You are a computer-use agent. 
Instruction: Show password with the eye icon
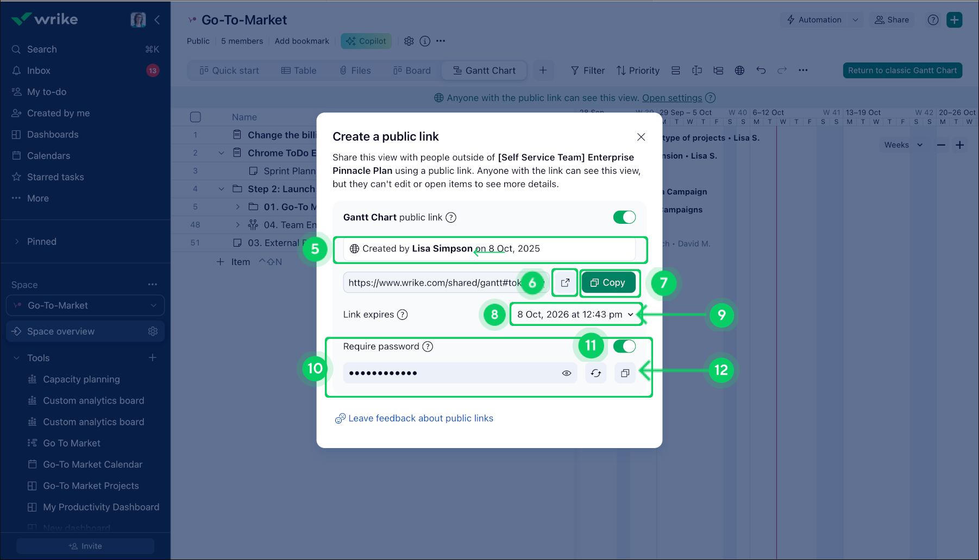567,373
